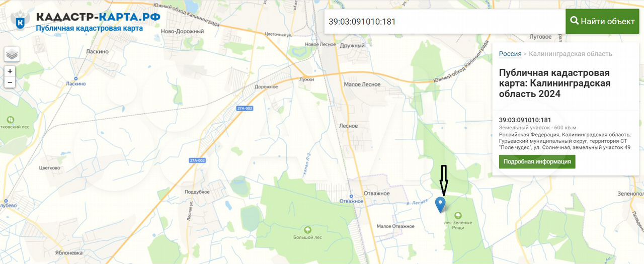This screenshot has height=264, width=644.
Task: Open Подробная информация for the parcel
Action: [x=537, y=162]
